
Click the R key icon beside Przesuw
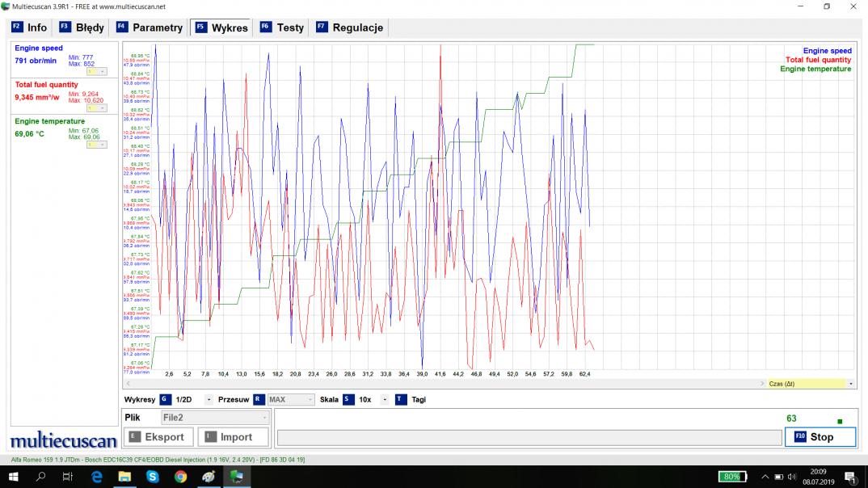259,400
